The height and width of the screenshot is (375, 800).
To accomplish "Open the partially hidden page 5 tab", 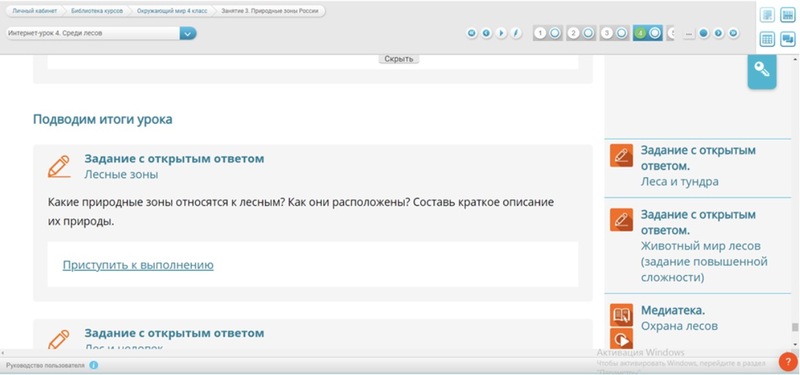I will [671, 33].
